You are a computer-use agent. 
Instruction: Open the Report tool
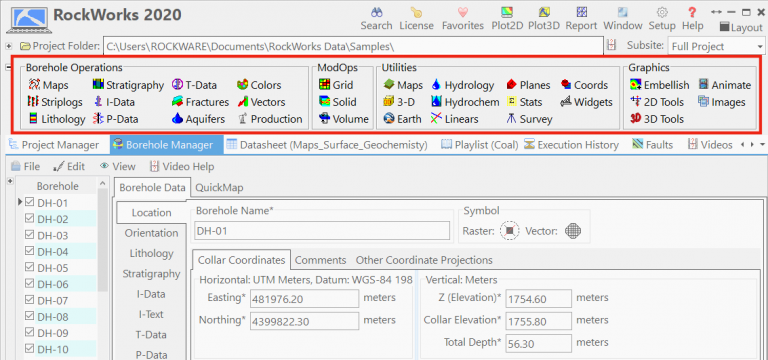point(581,19)
